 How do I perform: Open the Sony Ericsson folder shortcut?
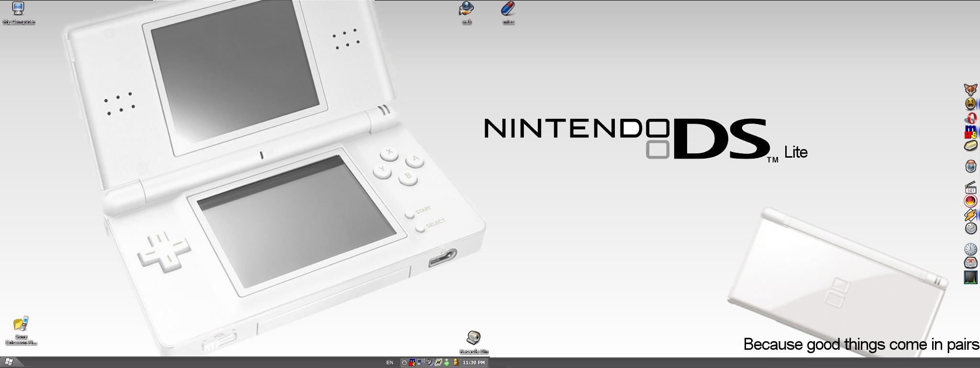click(x=21, y=331)
